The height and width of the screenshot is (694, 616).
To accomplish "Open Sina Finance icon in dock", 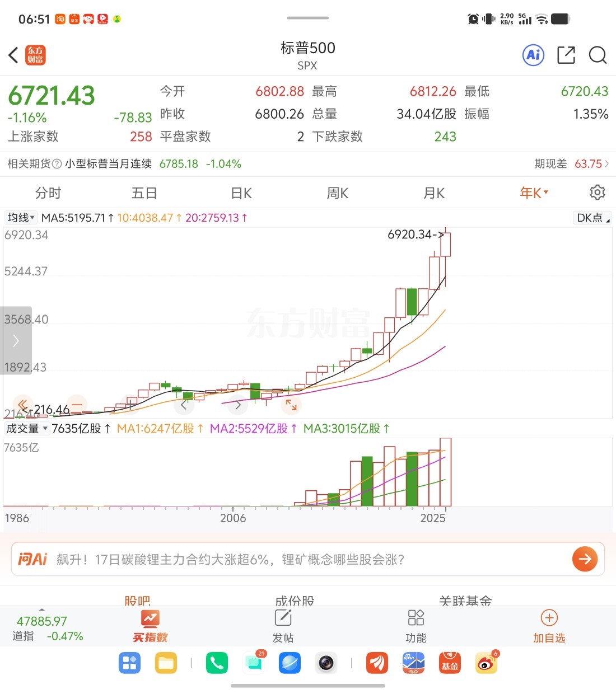I will [x=413, y=663].
